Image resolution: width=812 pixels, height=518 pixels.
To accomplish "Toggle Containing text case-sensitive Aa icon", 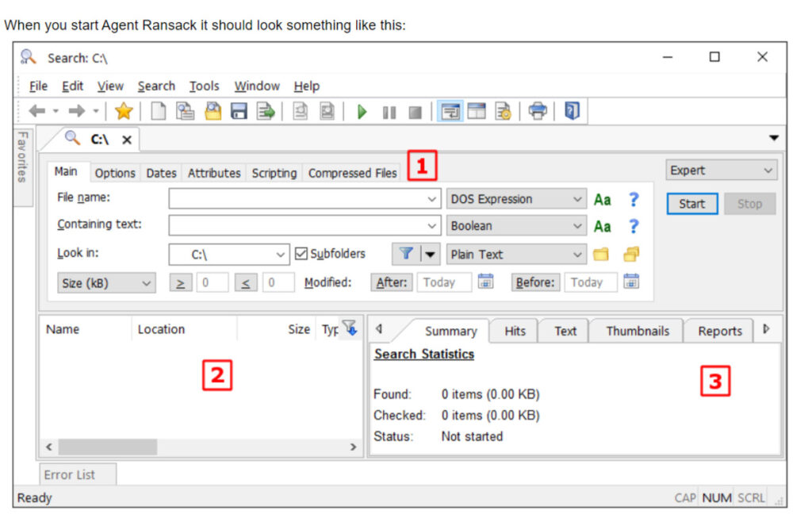I will click(x=603, y=226).
